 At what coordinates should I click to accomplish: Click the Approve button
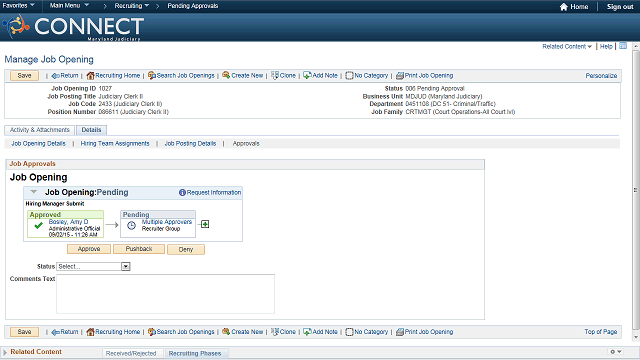coord(89,249)
